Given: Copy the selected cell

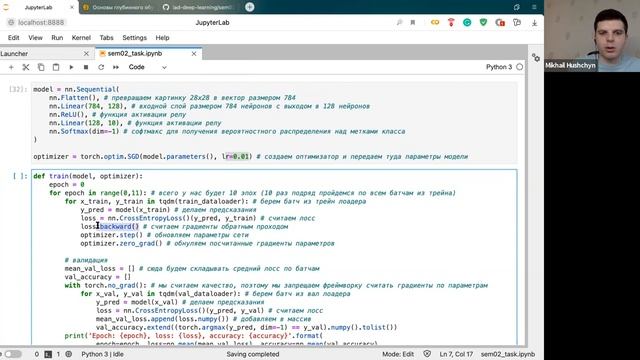Looking at the screenshot, I should [41, 67].
